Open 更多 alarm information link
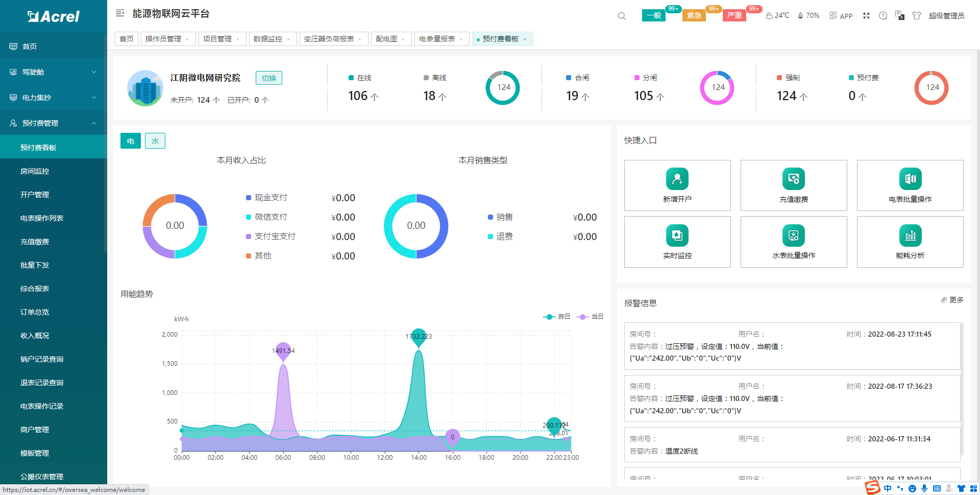980x495 pixels. point(952,300)
